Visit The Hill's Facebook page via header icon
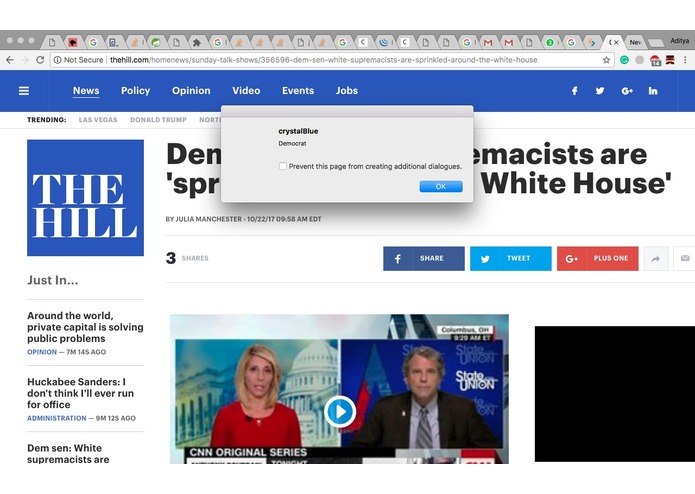This screenshot has width=695, height=494. click(x=574, y=91)
